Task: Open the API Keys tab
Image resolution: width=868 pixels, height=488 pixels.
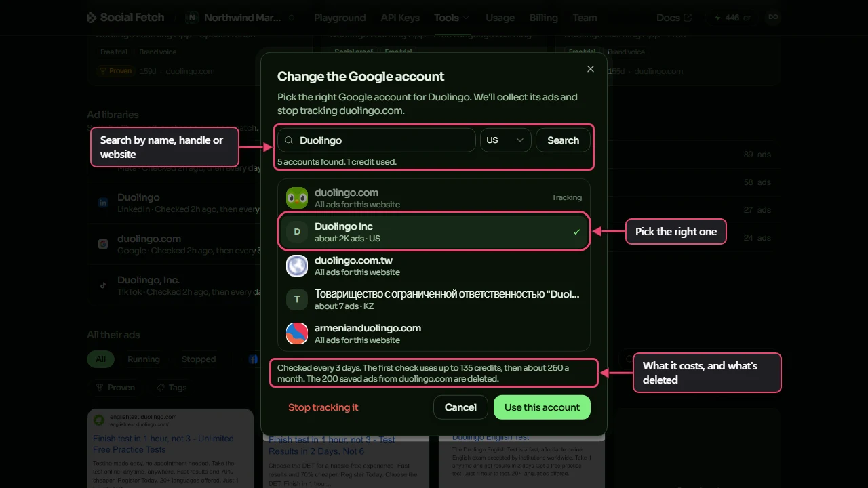Action: click(400, 18)
